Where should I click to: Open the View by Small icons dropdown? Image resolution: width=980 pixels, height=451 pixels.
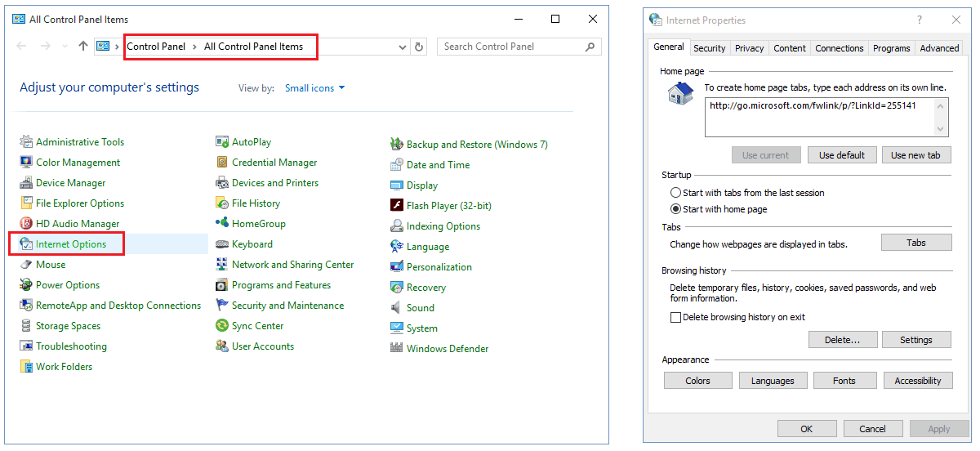pos(315,88)
